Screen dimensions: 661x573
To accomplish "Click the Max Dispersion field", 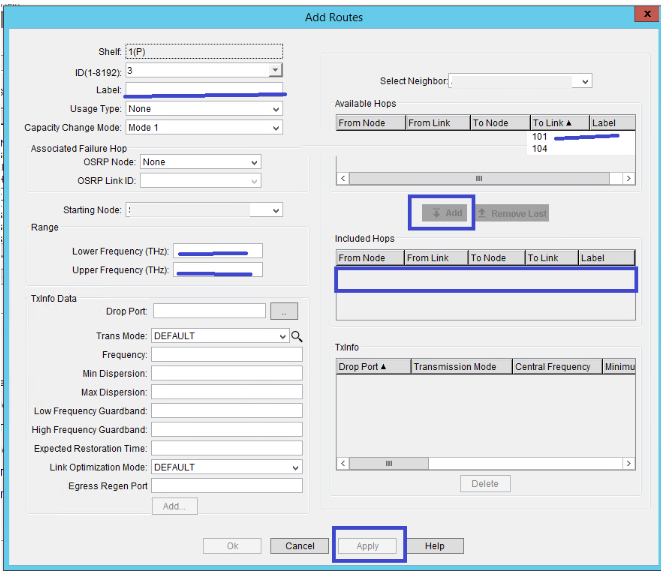I will click(227, 392).
